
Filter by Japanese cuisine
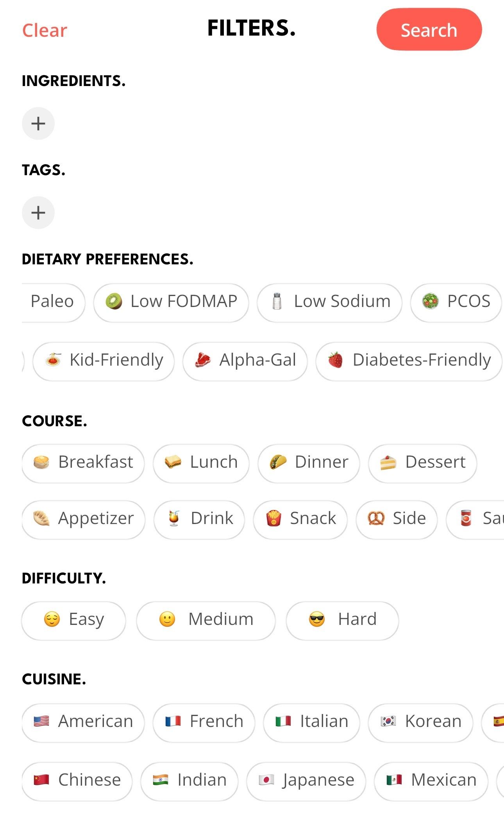306,781
